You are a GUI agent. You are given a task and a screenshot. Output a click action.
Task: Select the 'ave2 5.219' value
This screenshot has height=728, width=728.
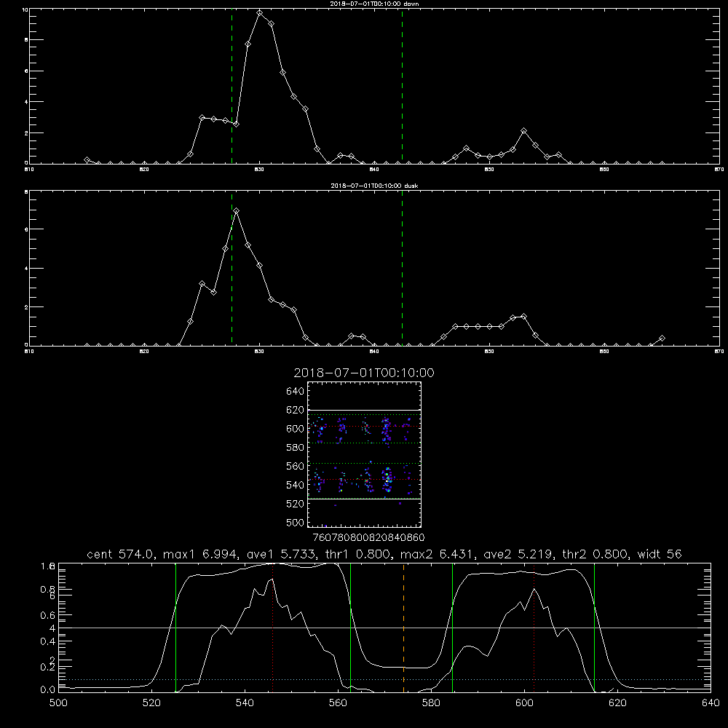point(518,554)
